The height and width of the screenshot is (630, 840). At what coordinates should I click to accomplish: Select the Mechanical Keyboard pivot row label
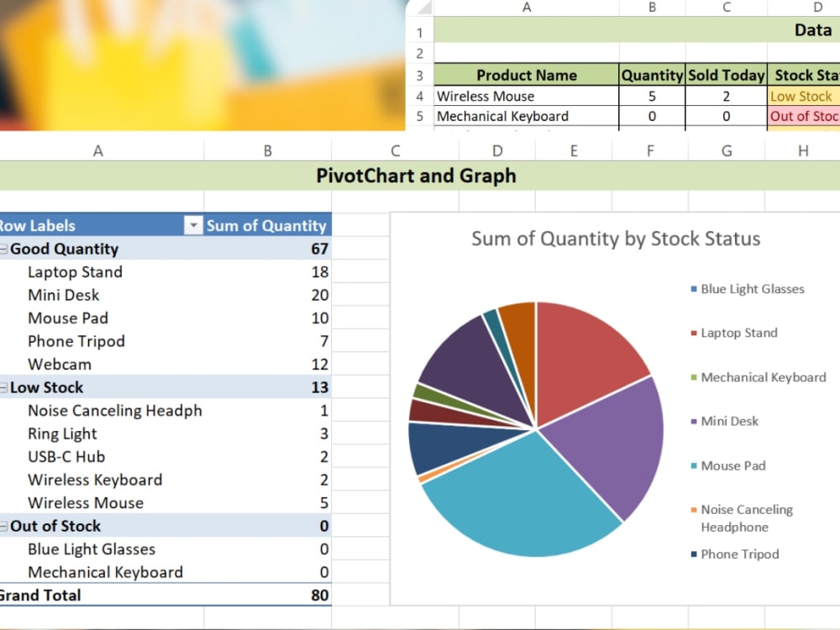tap(106, 572)
